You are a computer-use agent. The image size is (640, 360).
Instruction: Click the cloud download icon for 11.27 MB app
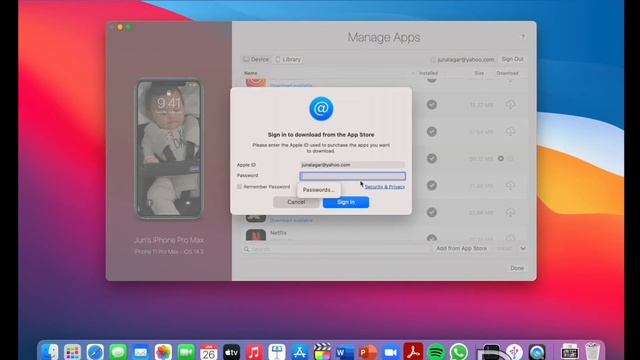tap(510, 105)
